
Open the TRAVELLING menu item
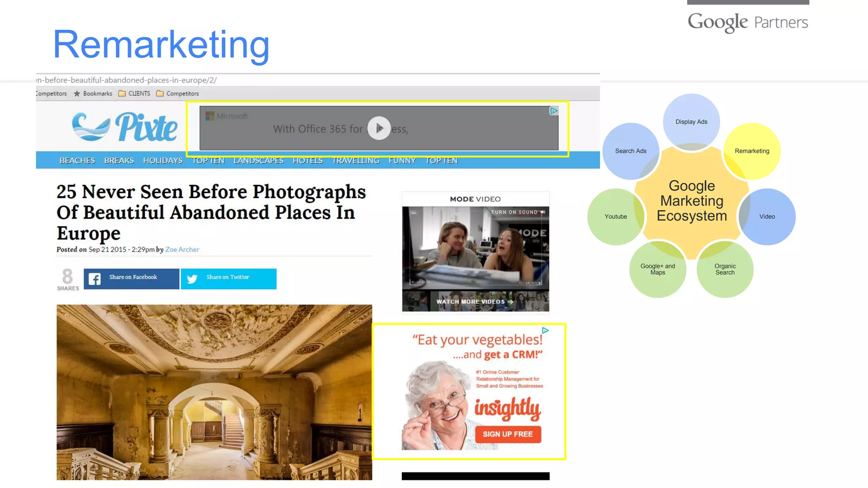point(356,161)
